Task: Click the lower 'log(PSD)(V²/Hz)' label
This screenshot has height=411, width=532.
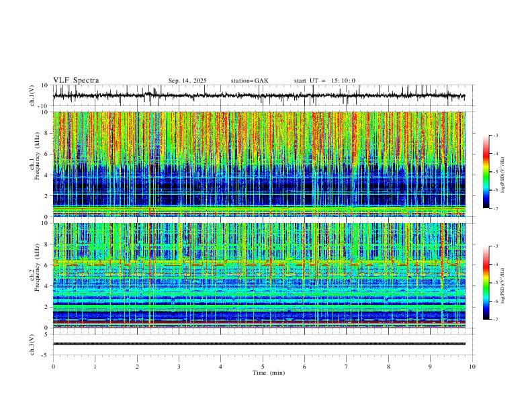Action: pos(502,286)
